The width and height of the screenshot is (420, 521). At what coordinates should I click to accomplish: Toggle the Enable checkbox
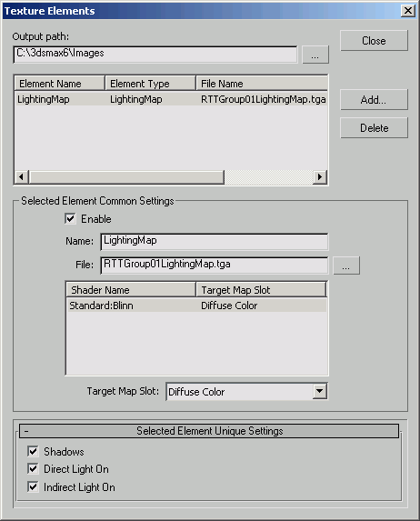[70, 219]
